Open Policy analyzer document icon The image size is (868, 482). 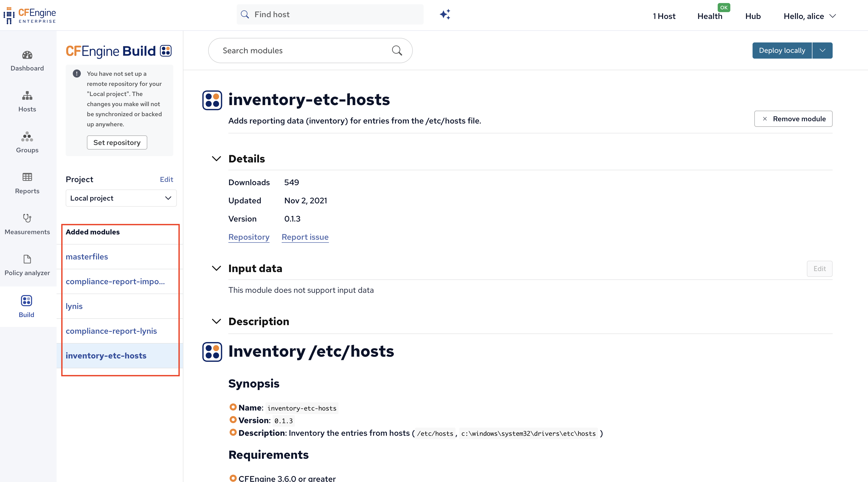pos(27,259)
